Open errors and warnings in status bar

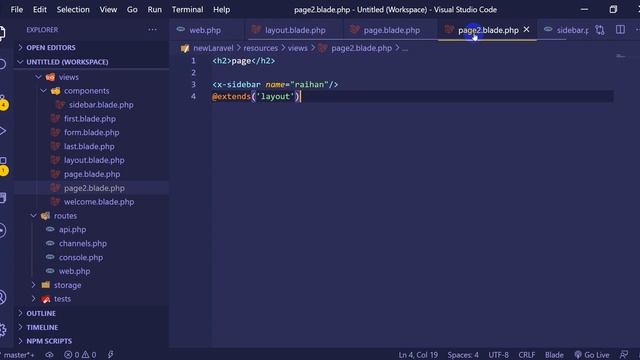point(80,355)
